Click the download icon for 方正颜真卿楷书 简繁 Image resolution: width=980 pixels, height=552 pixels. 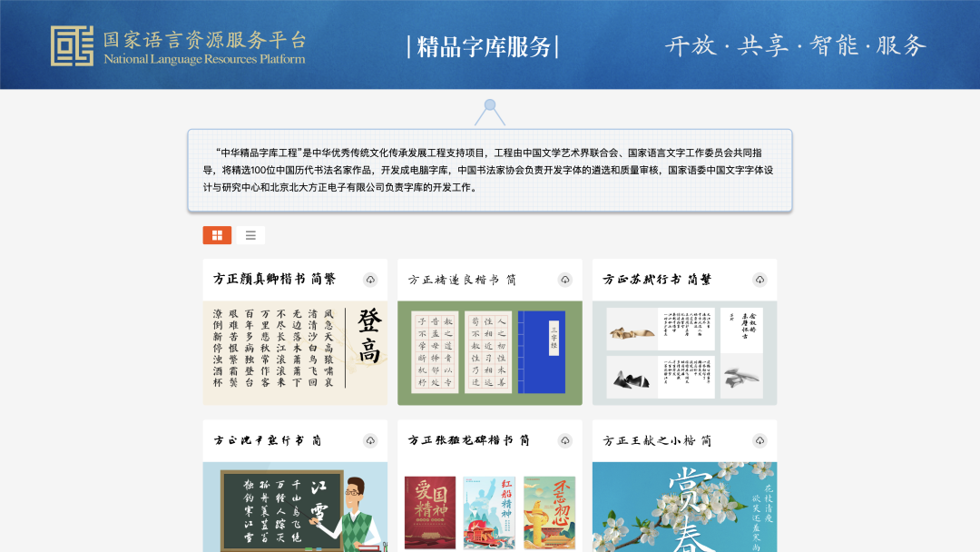point(370,280)
